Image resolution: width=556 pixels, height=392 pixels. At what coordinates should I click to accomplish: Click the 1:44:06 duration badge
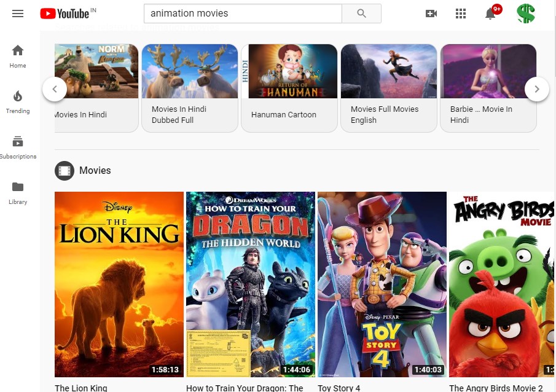pyautogui.click(x=297, y=370)
